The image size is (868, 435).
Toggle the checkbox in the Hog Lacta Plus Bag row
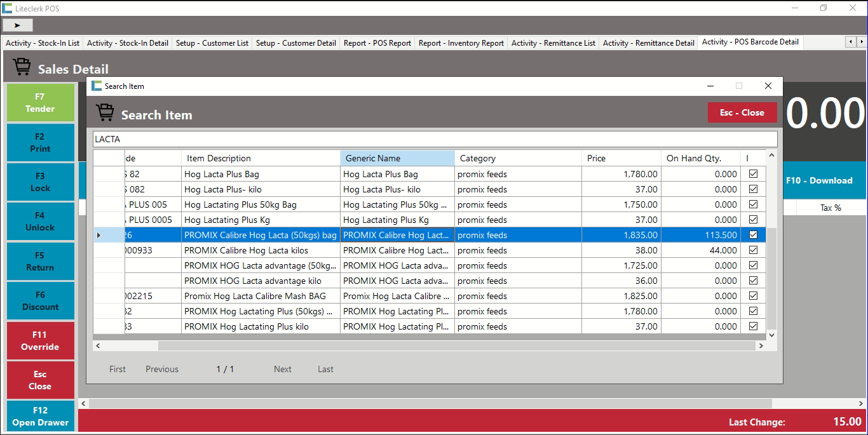753,173
